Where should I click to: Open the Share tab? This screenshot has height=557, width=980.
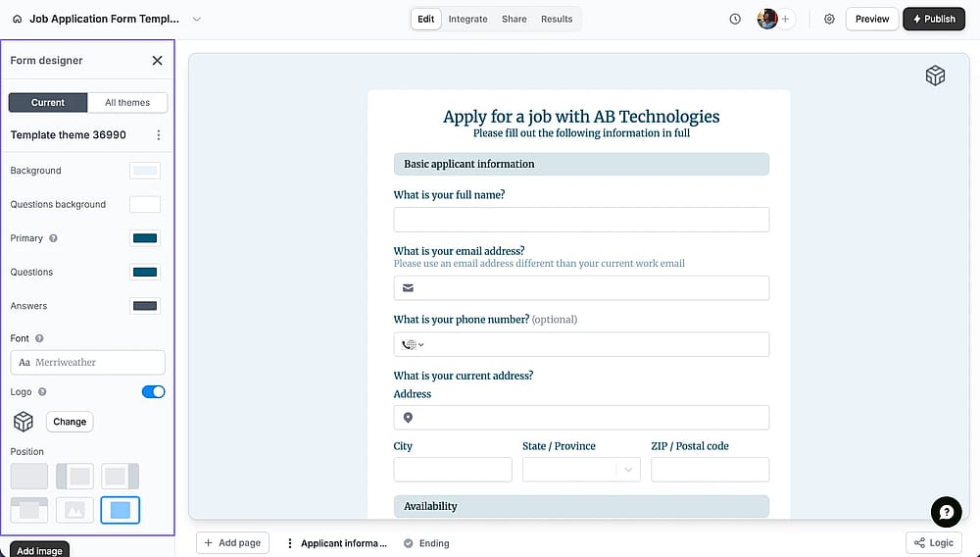[x=514, y=19]
